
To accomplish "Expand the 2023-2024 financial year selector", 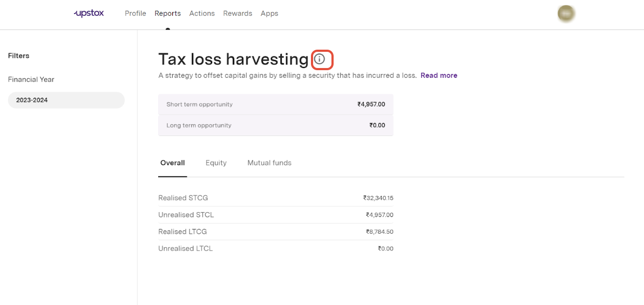I will [x=66, y=100].
